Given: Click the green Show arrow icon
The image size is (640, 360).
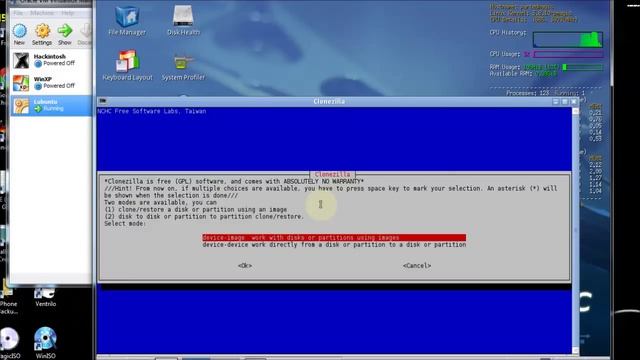Looking at the screenshot, I should (x=64, y=34).
